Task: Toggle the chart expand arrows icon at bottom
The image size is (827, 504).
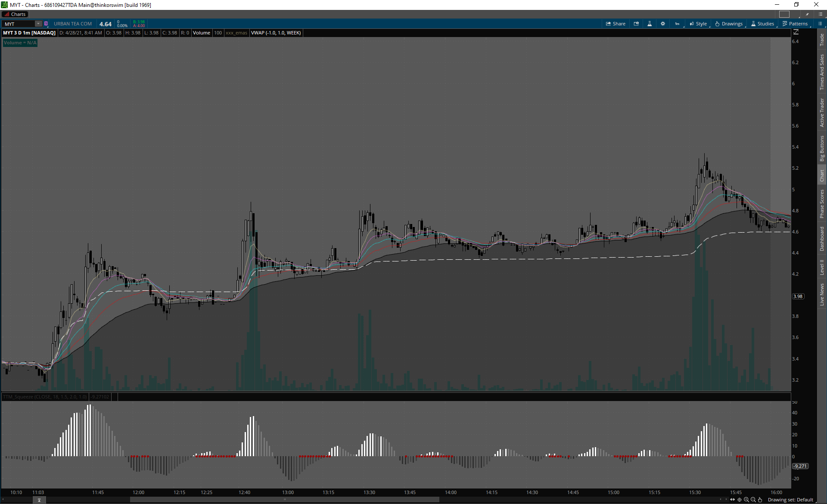Action: [733, 500]
